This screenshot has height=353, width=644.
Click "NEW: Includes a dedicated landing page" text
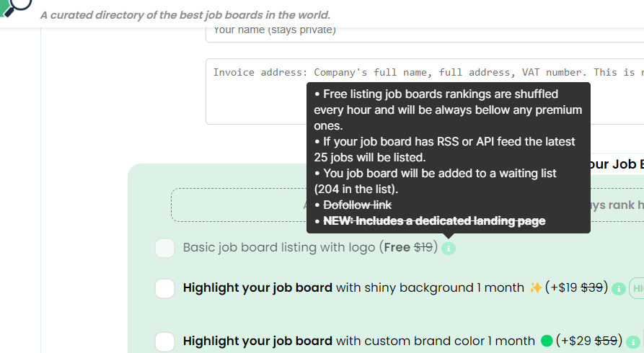[434, 221]
